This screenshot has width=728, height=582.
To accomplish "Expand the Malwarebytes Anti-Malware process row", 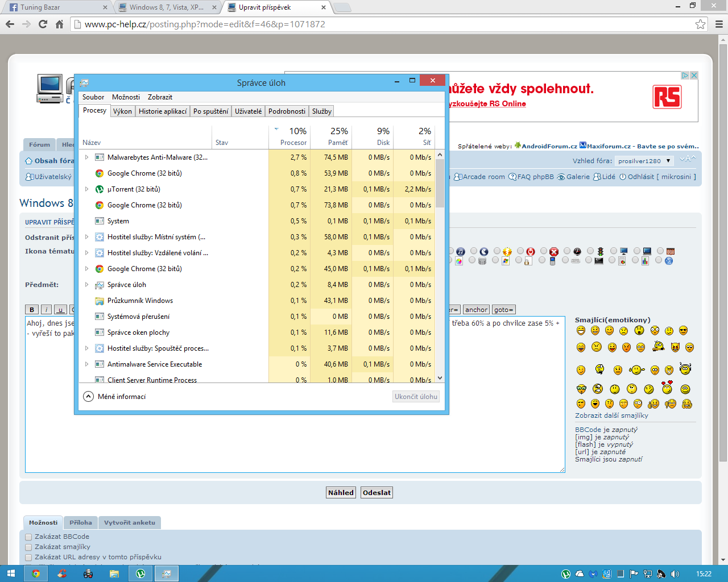I will [86, 157].
